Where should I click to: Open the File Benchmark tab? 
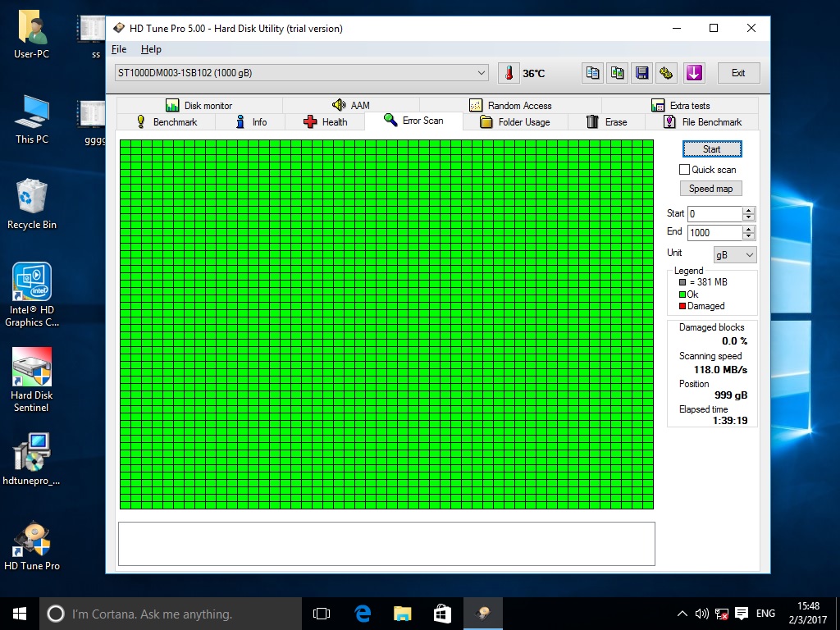[x=702, y=121]
